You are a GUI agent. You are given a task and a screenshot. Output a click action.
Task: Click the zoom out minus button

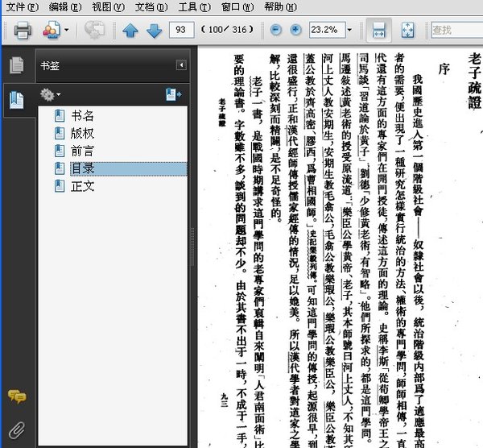coord(276,30)
